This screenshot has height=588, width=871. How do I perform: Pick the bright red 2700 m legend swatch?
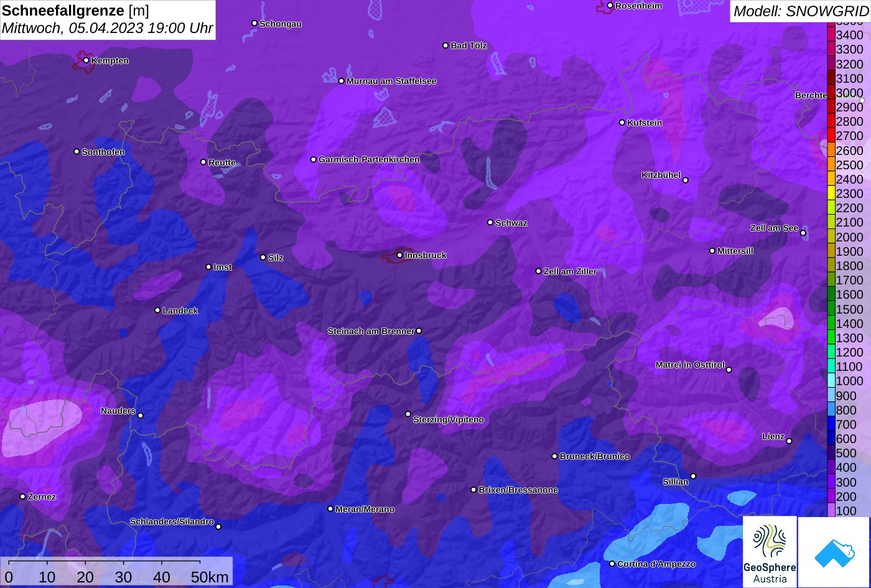[x=831, y=136]
